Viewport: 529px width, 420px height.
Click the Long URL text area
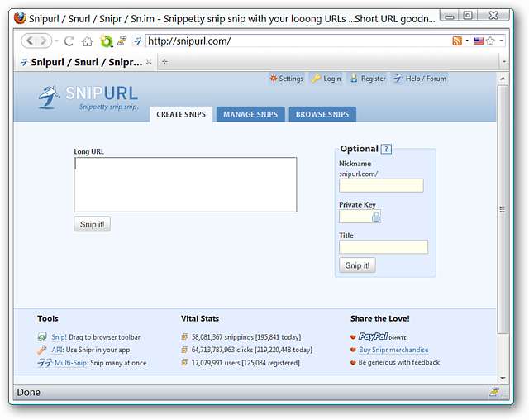[x=185, y=184]
